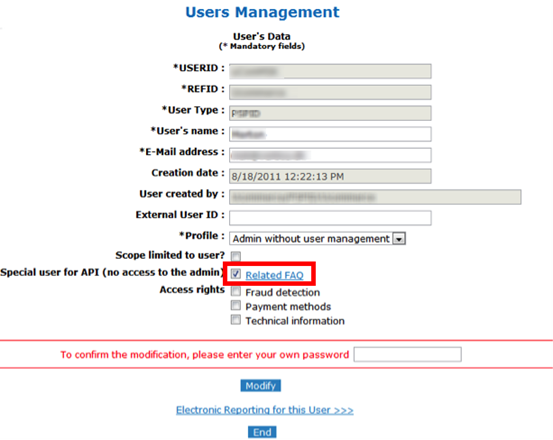Screen dimensions: 553x440
Task: Click the User created by field
Action: [x=375, y=197]
